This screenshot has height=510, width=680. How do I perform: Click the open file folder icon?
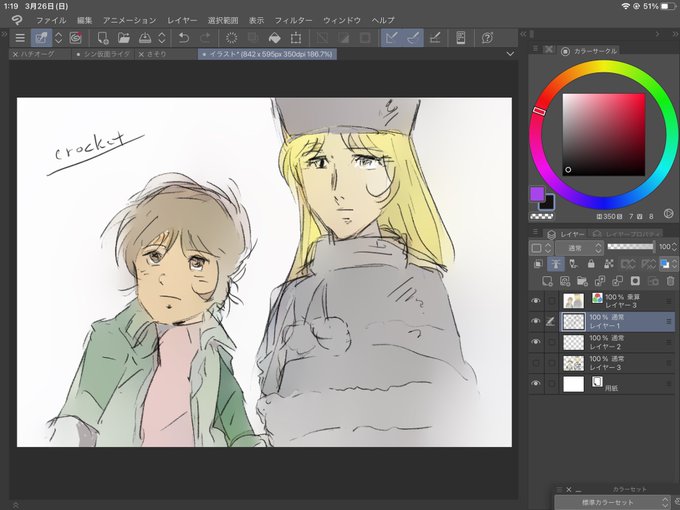coord(124,38)
